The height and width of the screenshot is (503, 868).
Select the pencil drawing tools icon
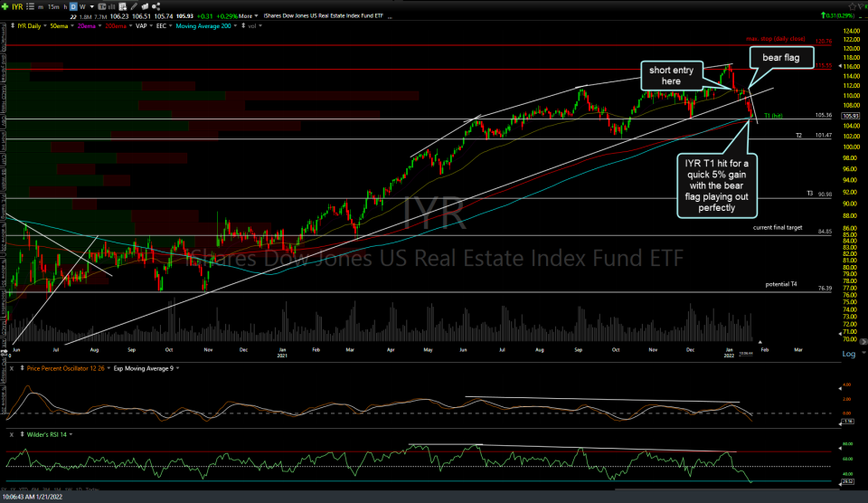[x=134, y=6]
